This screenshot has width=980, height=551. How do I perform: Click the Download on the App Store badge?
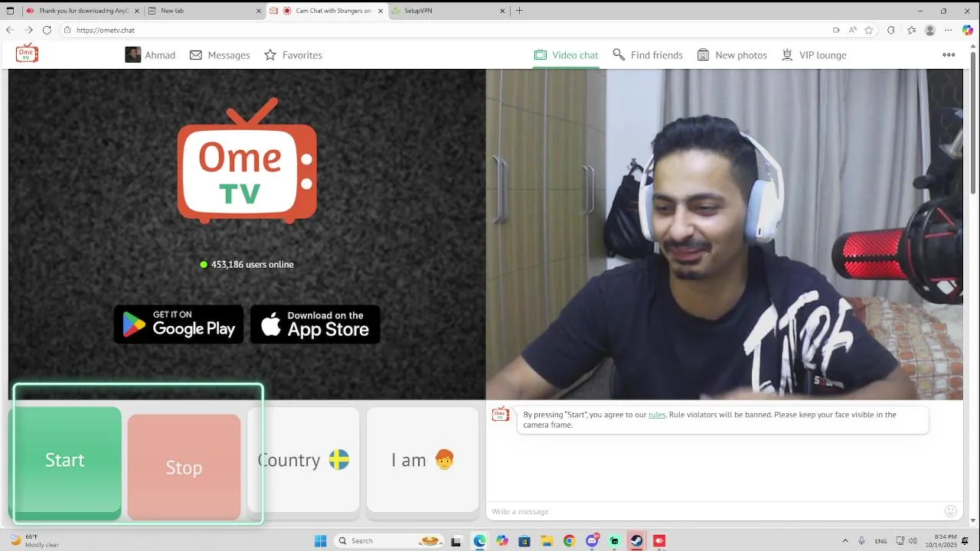coord(315,324)
